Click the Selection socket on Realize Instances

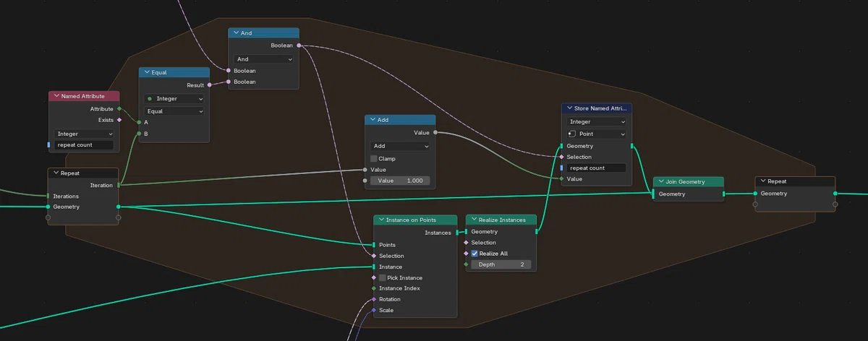coord(466,243)
